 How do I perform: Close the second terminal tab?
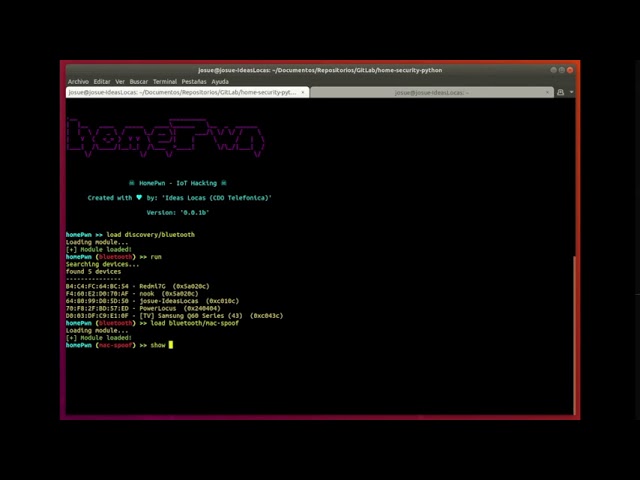point(547,93)
